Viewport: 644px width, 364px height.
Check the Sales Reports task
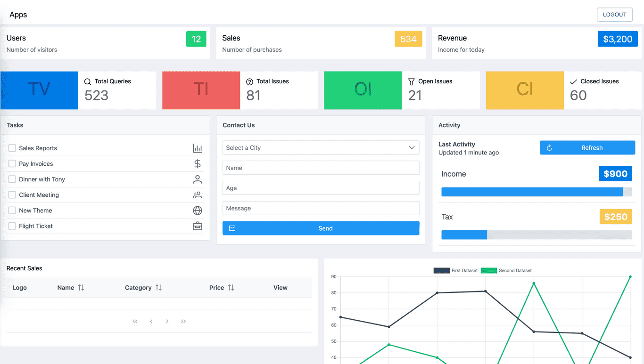tap(12, 148)
